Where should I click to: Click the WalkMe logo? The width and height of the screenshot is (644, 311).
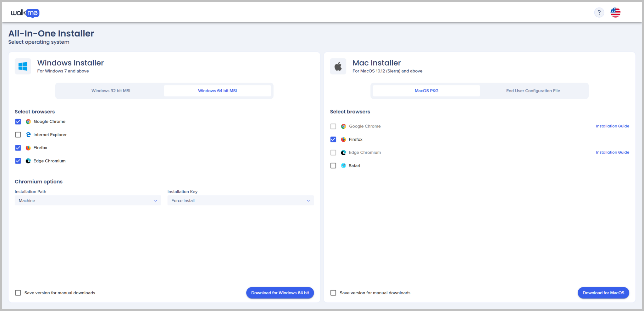26,13
